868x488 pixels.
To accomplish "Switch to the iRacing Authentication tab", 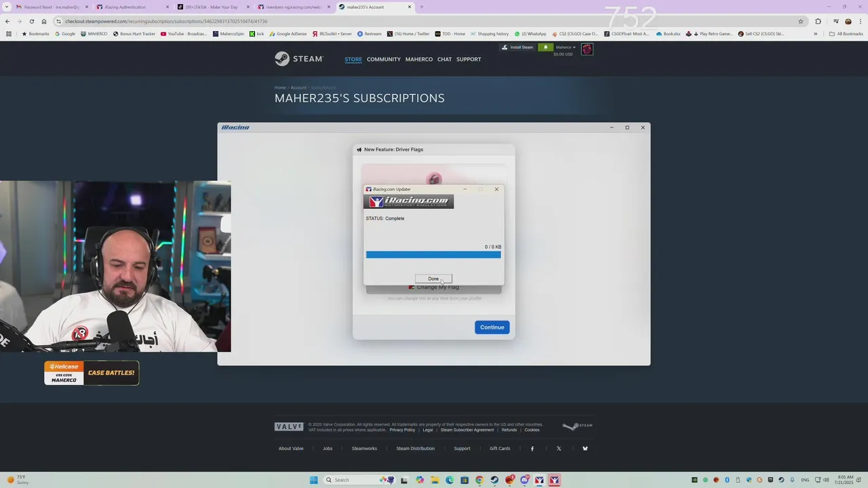I will pos(132,7).
